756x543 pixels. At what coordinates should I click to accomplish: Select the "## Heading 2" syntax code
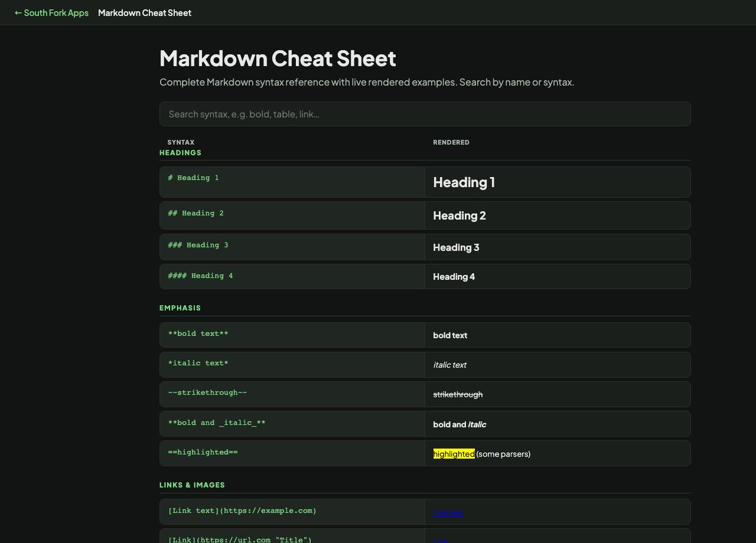(195, 213)
